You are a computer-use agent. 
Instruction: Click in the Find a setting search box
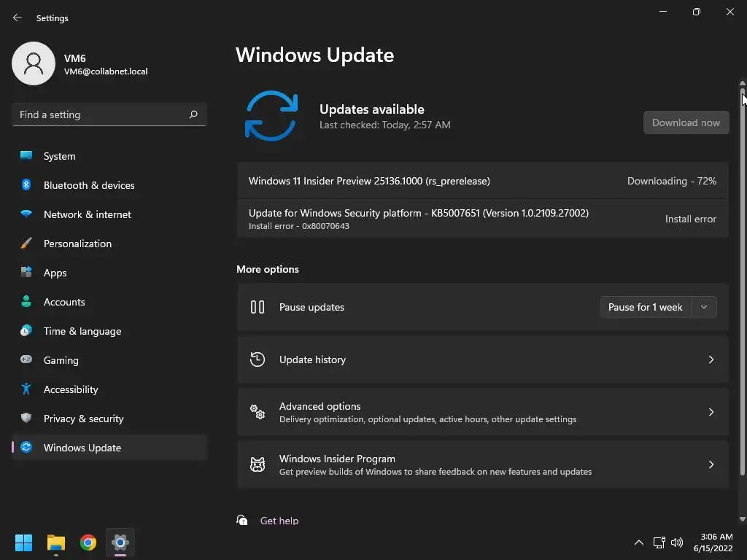(109, 114)
